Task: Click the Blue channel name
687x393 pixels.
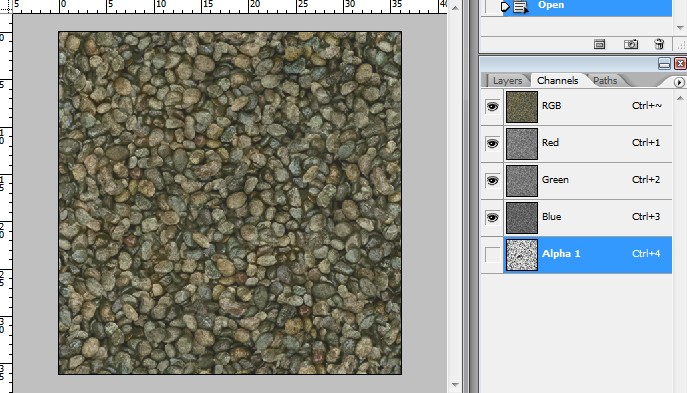Action: (x=551, y=216)
